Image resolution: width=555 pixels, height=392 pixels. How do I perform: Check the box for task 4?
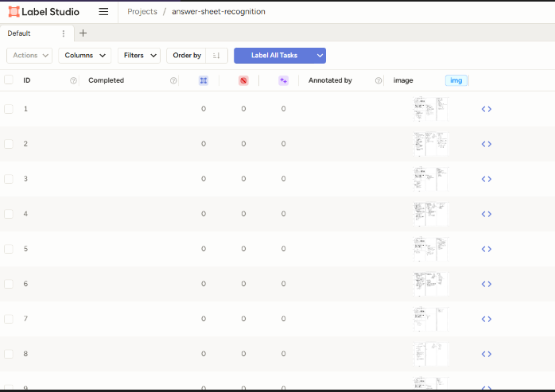click(9, 214)
